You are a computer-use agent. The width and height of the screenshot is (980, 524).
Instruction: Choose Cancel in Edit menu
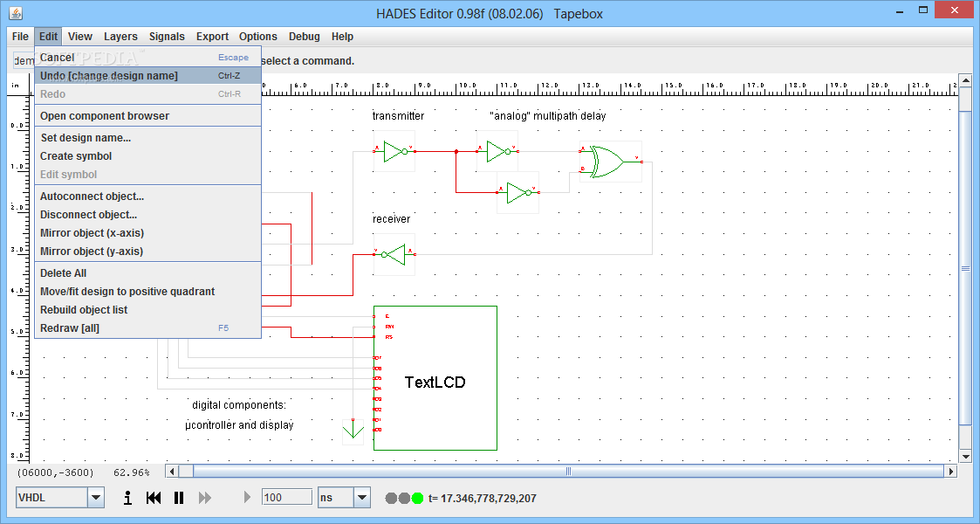147,58
